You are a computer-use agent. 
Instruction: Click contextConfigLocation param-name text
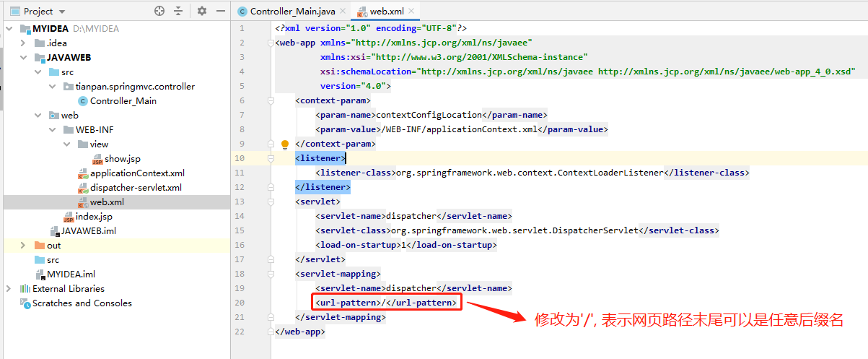click(x=429, y=115)
